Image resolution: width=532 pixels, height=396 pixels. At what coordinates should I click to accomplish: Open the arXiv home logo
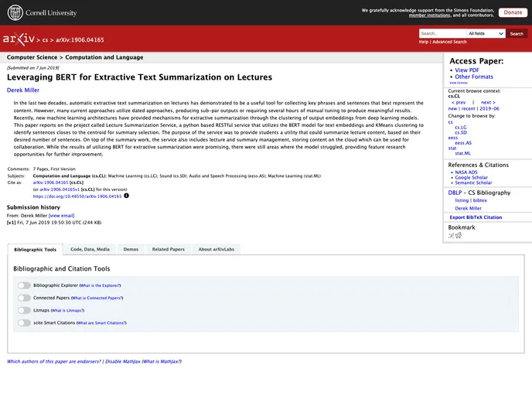[19, 39]
